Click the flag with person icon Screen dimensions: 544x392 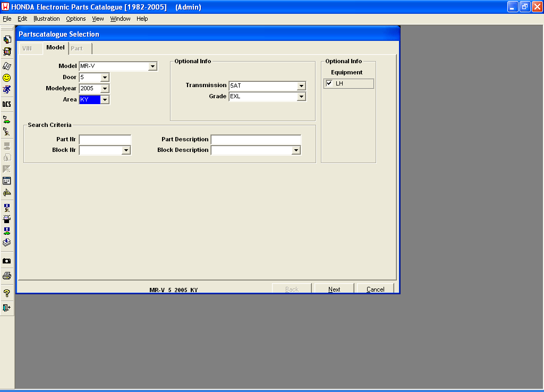(7, 132)
